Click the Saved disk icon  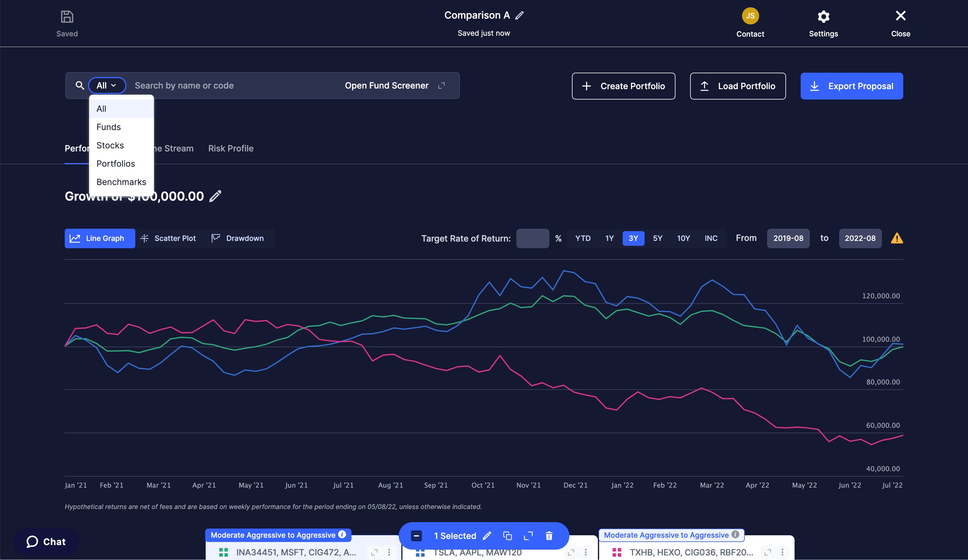point(67,16)
